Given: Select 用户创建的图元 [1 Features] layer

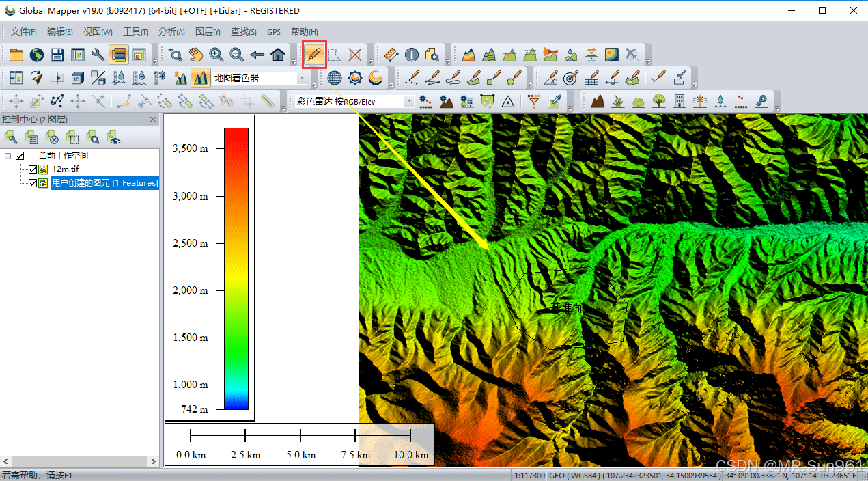Looking at the screenshot, I should (104, 182).
